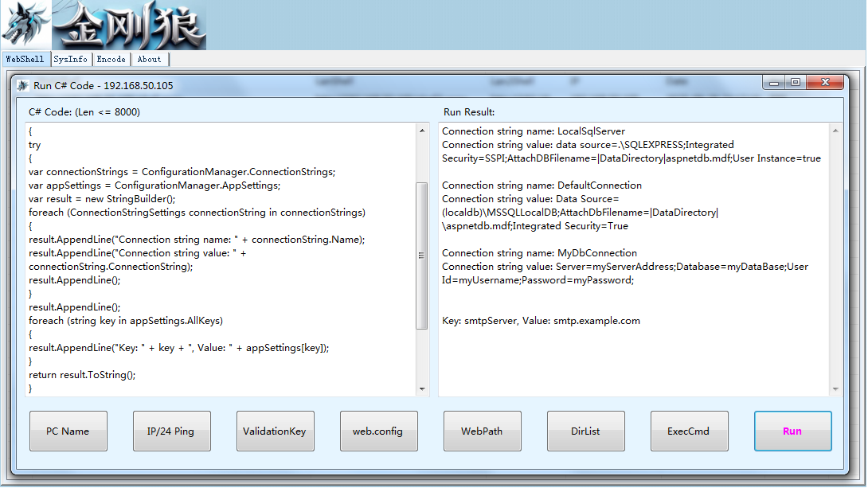Click the code pane scrollbar thumb

422,256
